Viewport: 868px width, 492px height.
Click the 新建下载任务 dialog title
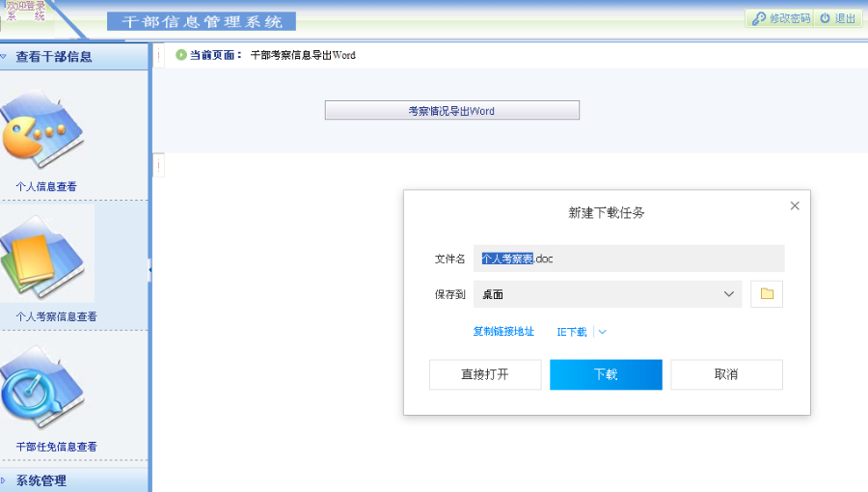coord(607,212)
